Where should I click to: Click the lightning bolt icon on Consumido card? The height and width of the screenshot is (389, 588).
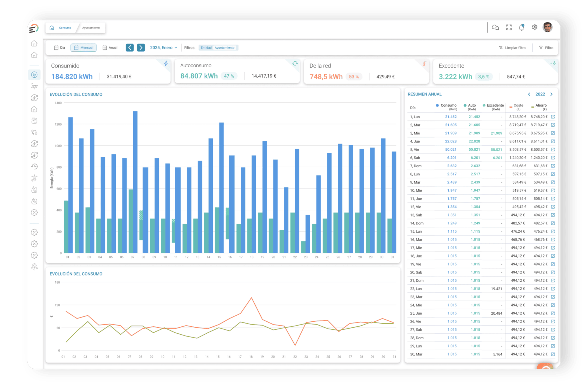tap(166, 63)
